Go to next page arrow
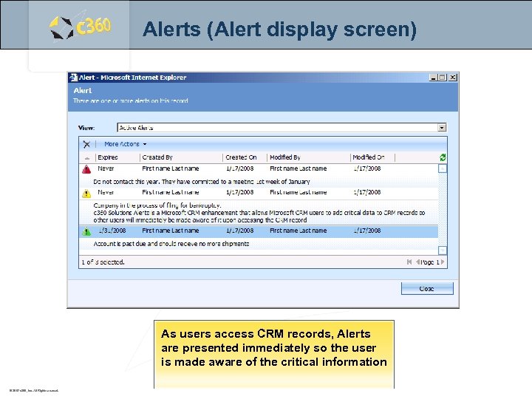532x399 pixels. [x=443, y=262]
